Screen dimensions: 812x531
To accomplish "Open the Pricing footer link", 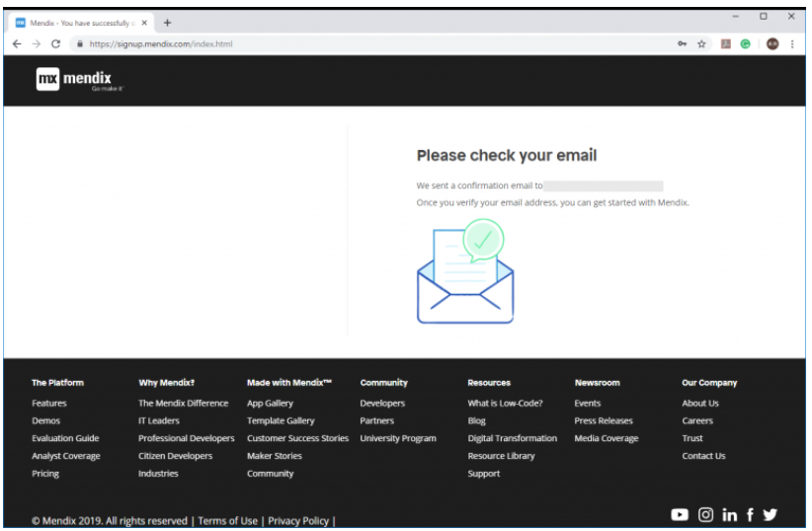I will (x=45, y=474).
